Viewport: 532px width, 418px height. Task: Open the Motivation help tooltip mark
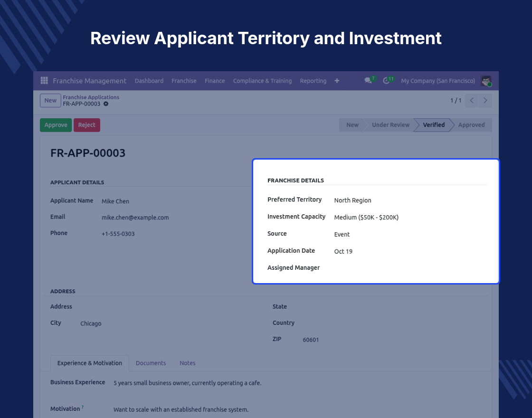pos(83,407)
